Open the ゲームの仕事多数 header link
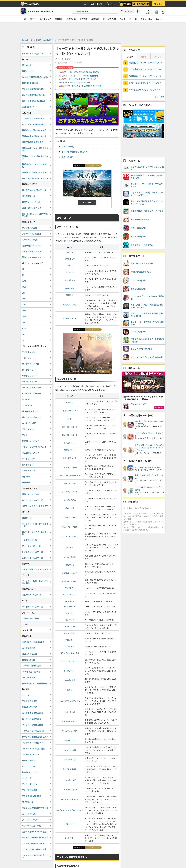 [93, 4]
